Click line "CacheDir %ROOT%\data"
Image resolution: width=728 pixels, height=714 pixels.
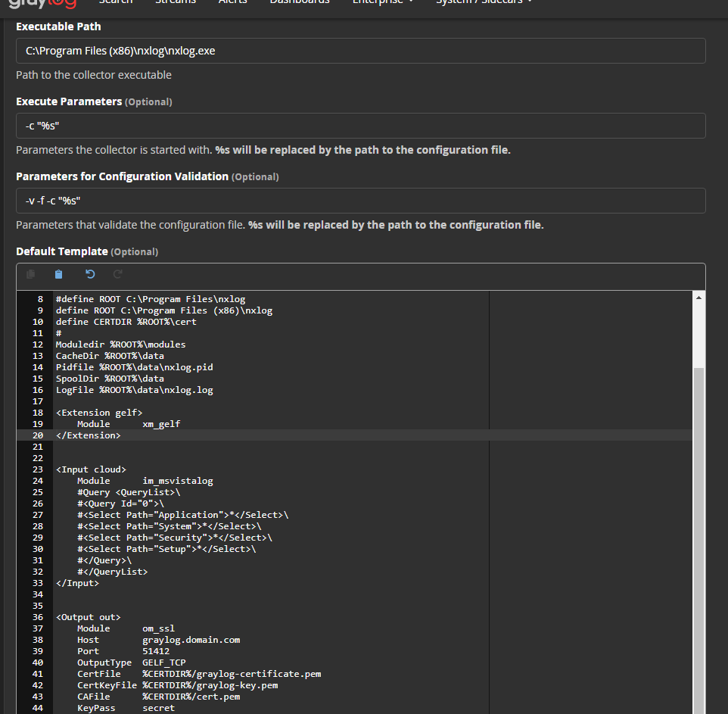tap(110, 356)
